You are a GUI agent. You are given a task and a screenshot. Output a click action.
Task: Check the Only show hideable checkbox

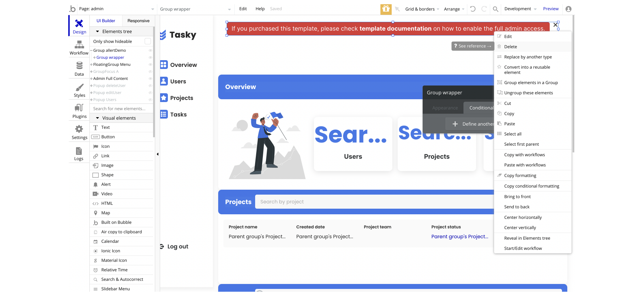tap(148, 41)
